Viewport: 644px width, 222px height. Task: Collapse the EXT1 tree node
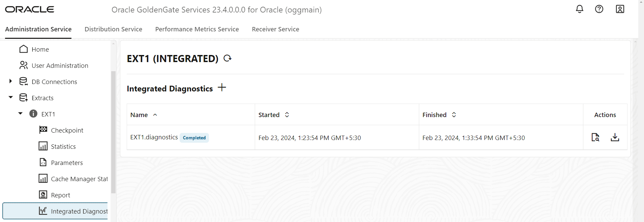pyautogui.click(x=20, y=114)
